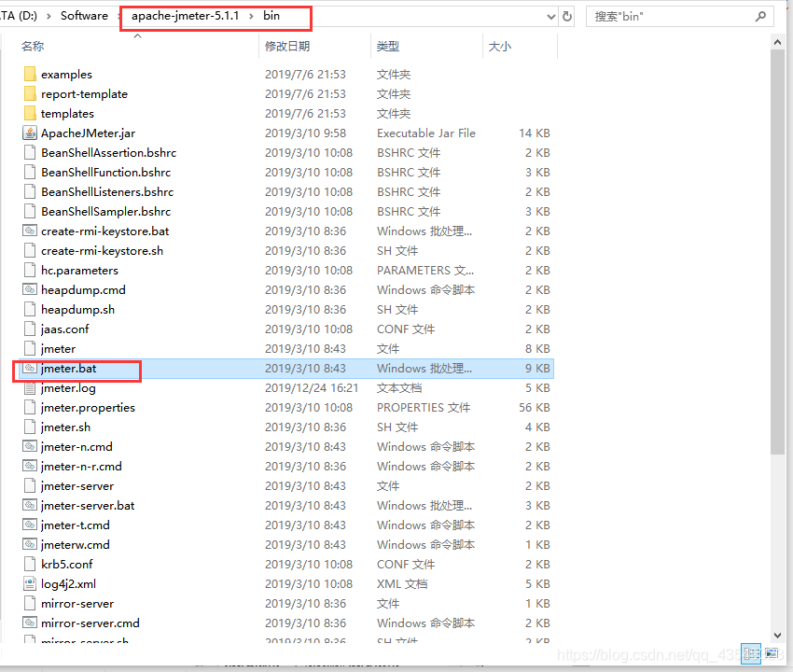Click the jmeter-server.bat batch icon
This screenshot has width=793, height=672.
point(30,506)
